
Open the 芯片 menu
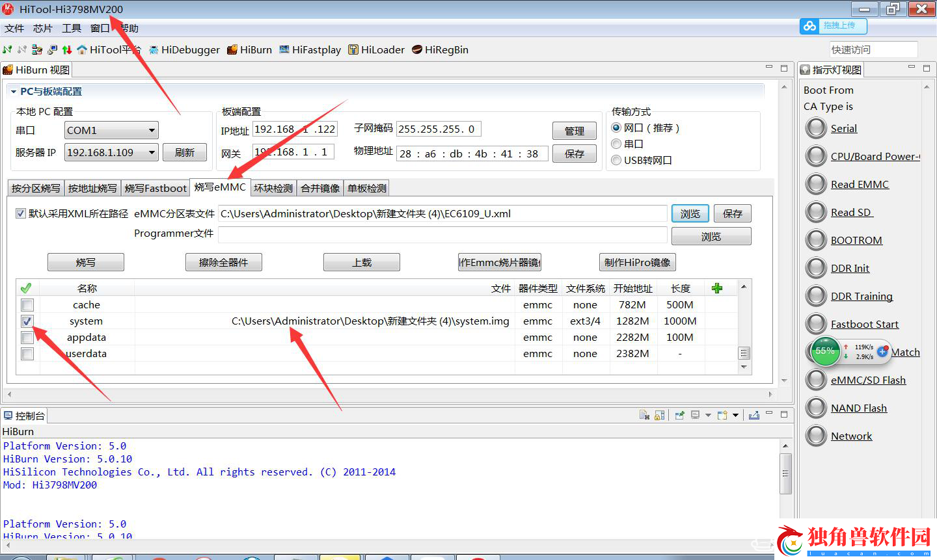coord(43,28)
